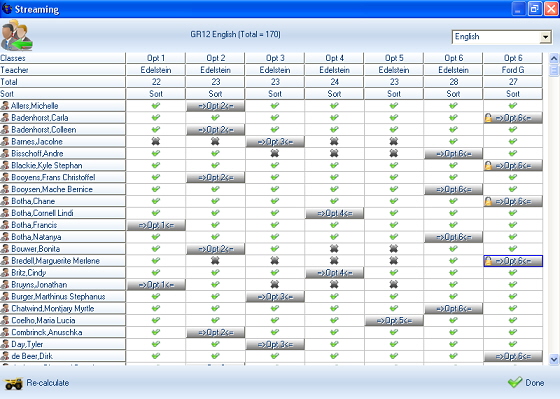Click the lock icon in Botha, Chane's row
The width and height of the screenshot is (560, 399).
(488, 201)
